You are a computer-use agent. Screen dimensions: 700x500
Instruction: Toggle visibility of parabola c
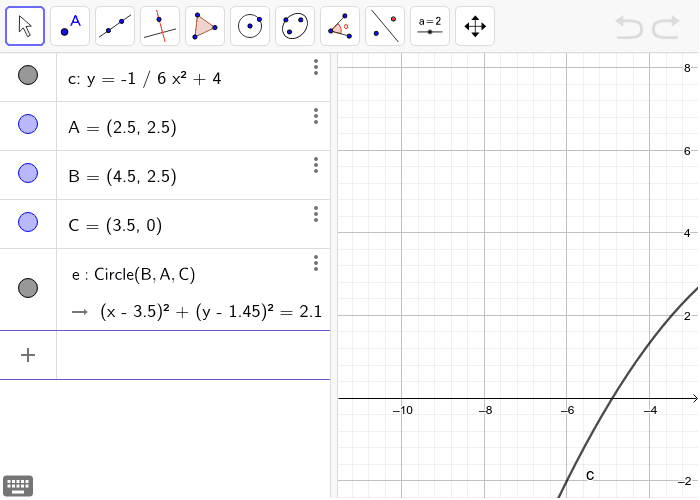point(28,75)
